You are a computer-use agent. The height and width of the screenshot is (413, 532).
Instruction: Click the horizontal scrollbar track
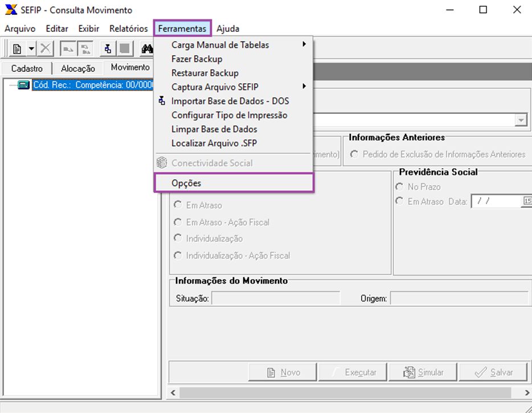(345, 392)
